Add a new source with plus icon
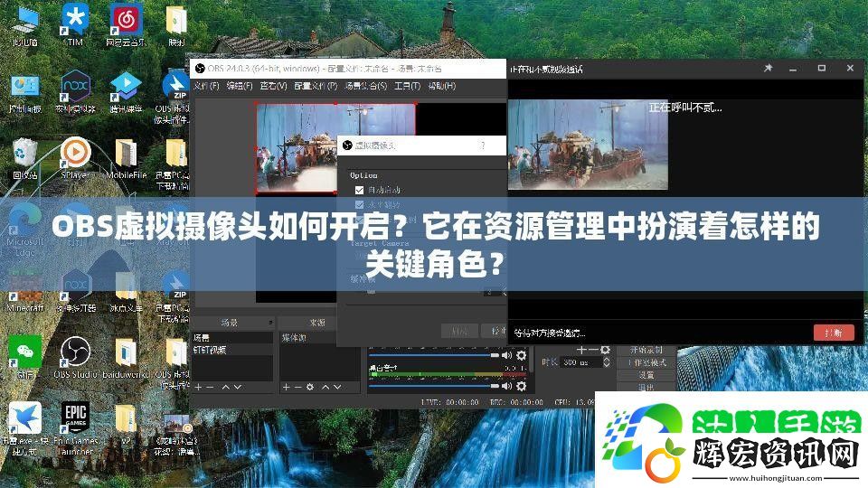The image size is (868, 488). pyautogui.click(x=286, y=388)
